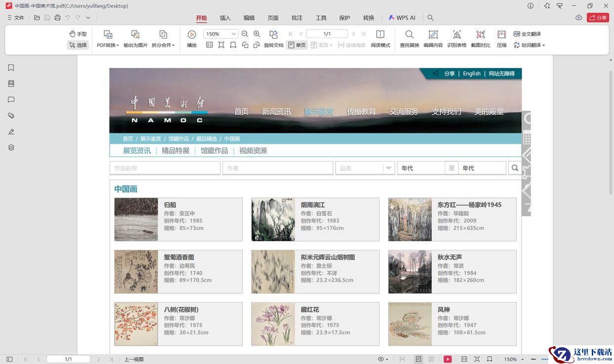Screen dimensions: 614x364
Task: Click 压缩 compress tool
Action: point(502,39)
